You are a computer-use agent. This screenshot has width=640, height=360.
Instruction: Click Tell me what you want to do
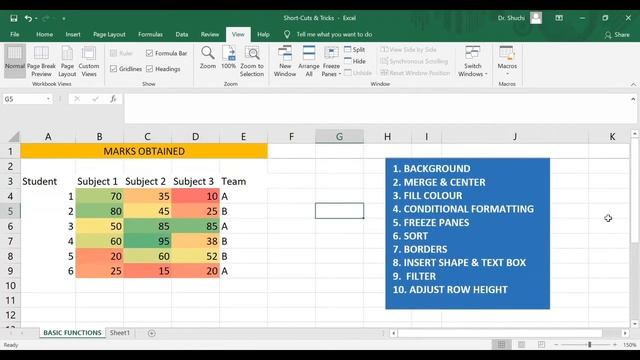point(334,34)
